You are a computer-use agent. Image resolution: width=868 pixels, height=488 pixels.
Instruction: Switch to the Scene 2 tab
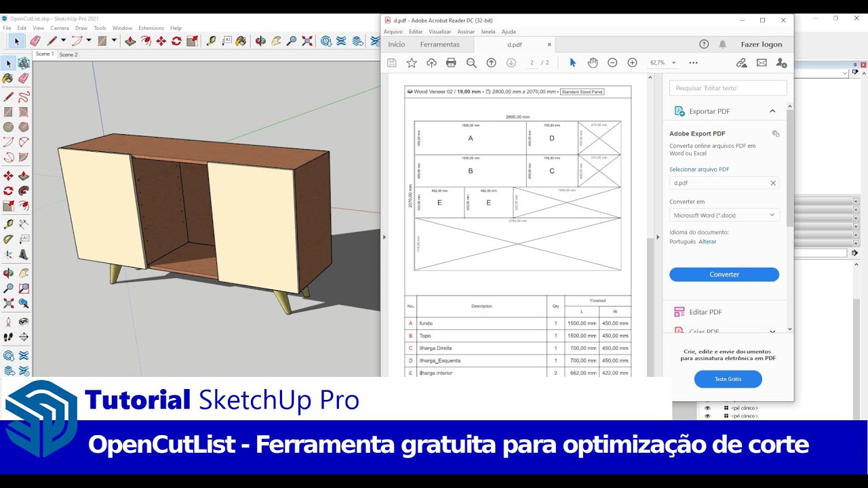click(x=68, y=54)
